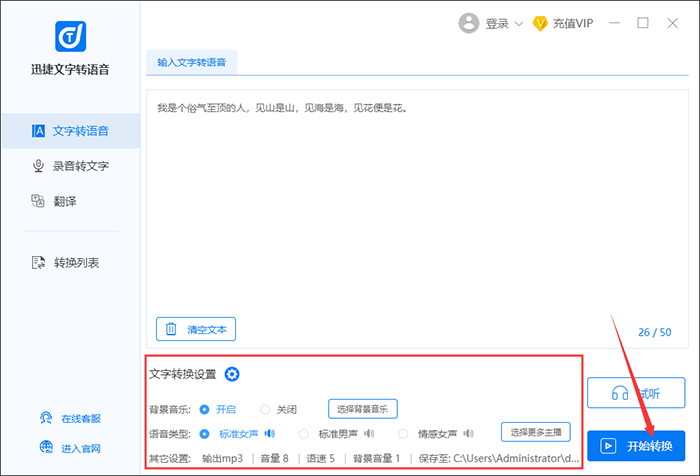
Task: Select 开启 for 背景音乐
Action: (x=204, y=409)
